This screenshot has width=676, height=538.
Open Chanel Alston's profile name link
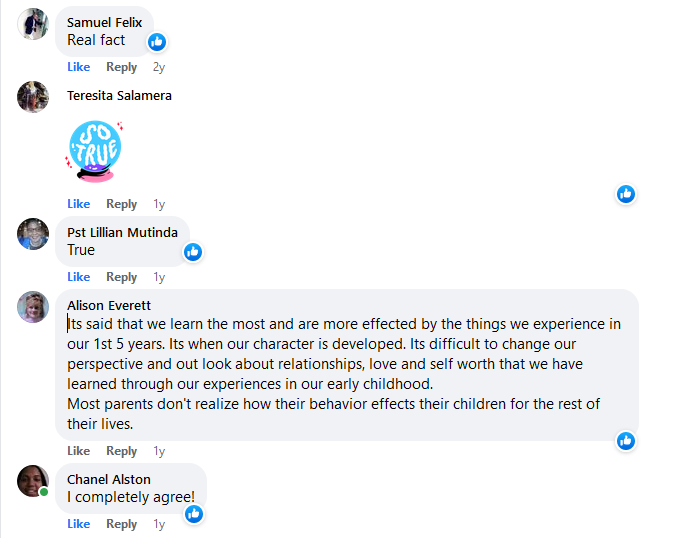coord(109,479)
